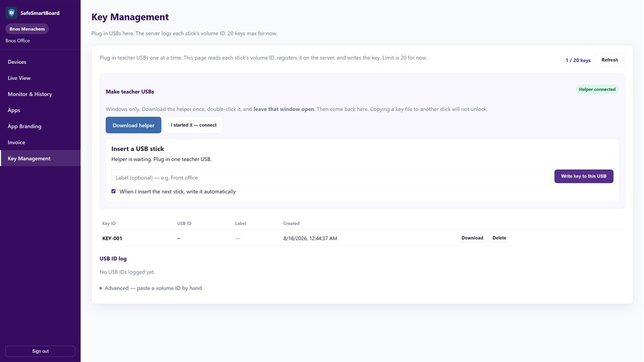
Task: Click the '1 / 20 keys' counter
Action: (578, 60)
